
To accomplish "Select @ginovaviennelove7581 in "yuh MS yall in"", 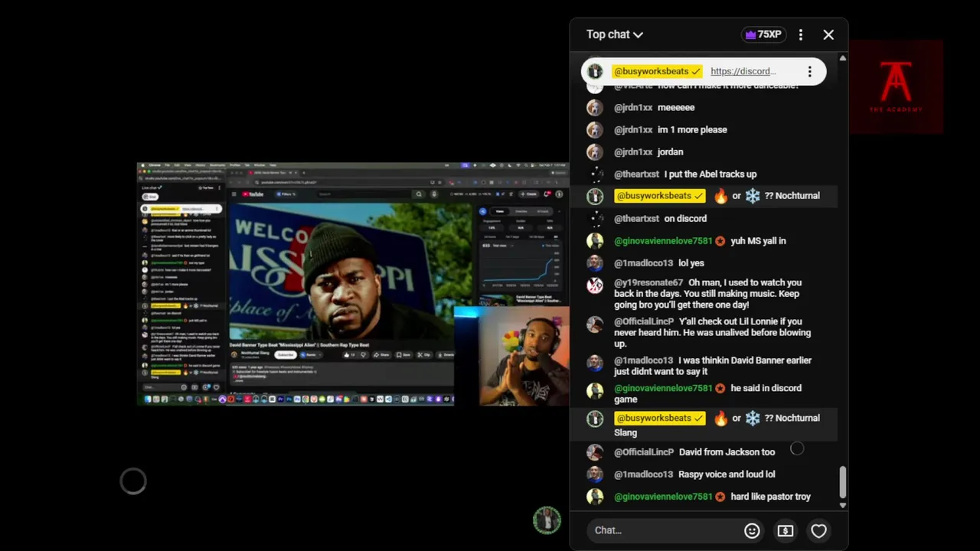I will (663, 241).
